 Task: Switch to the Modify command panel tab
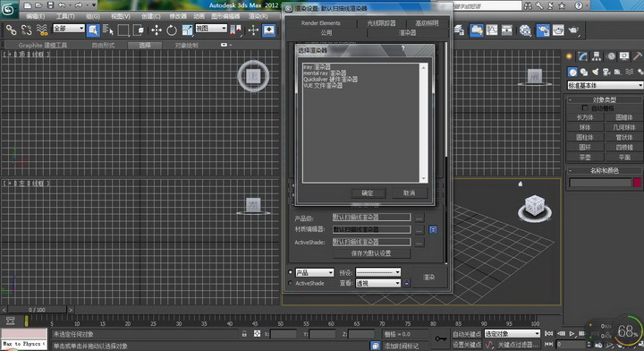(x=583, y=56)
